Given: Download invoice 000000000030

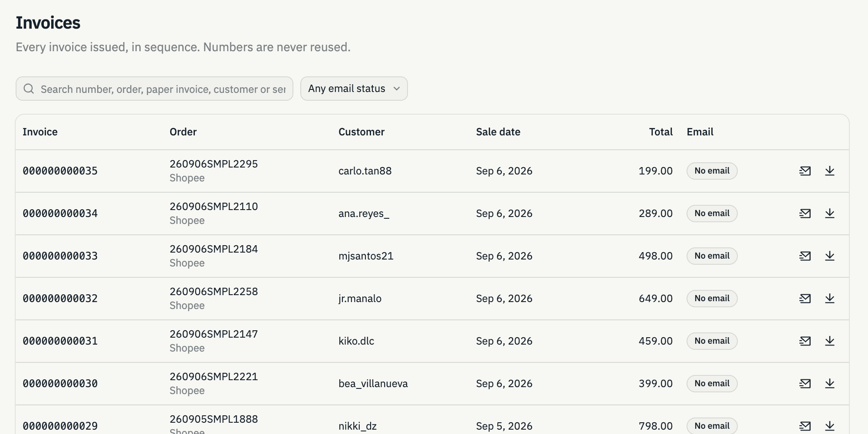Looking at the screenshot, I should click(x=830, y=384).
